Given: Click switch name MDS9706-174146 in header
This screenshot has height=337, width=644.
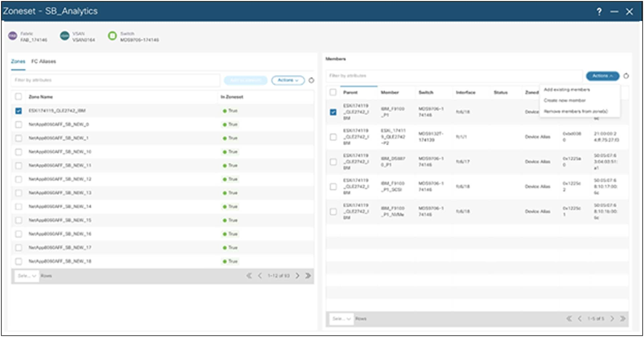Looking at the screenshot, I should click(139, 40).
